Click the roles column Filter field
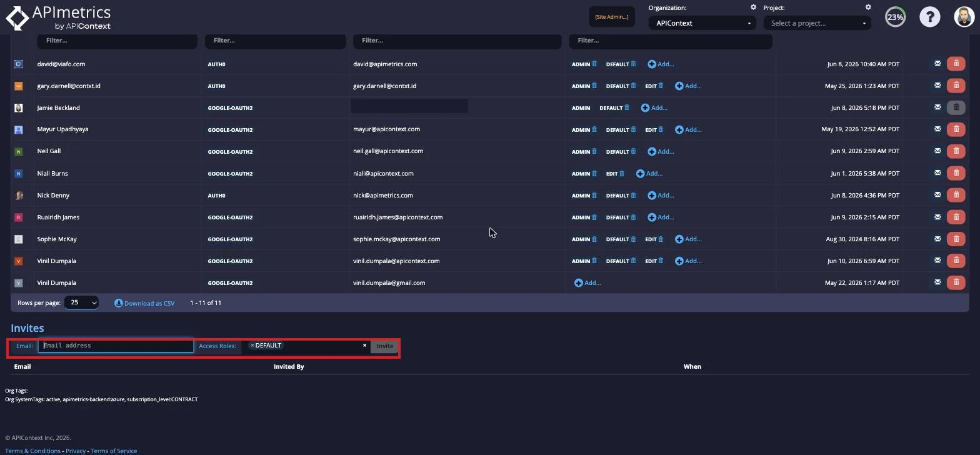The image size is (980, 455). (x=671, y=41)
